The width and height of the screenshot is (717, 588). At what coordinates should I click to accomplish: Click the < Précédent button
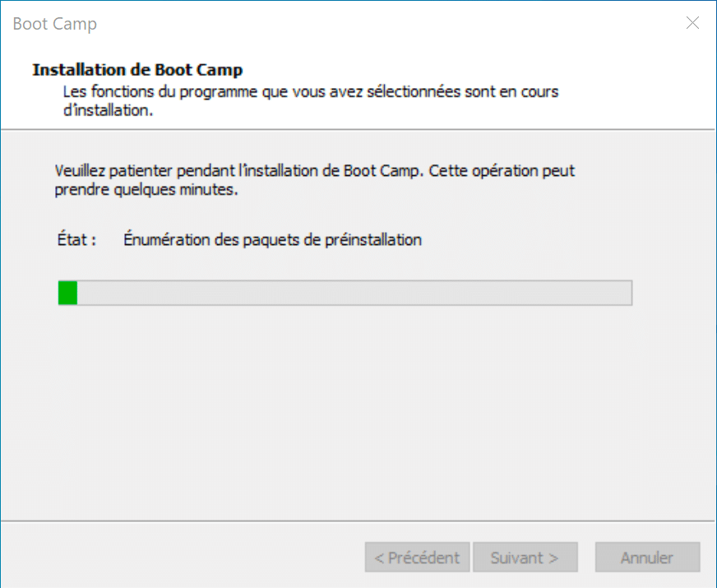pyautogui.click(x=417, y=557)
